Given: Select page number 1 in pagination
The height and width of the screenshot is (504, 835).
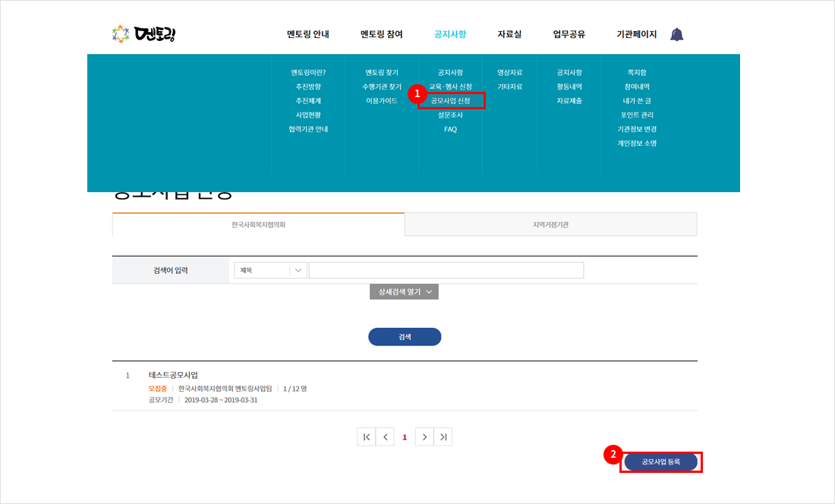Looking at the screenshot, I should tap(405, 436).
